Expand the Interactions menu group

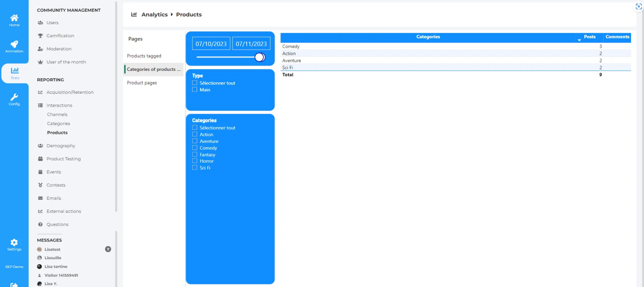tap(59, 105)
